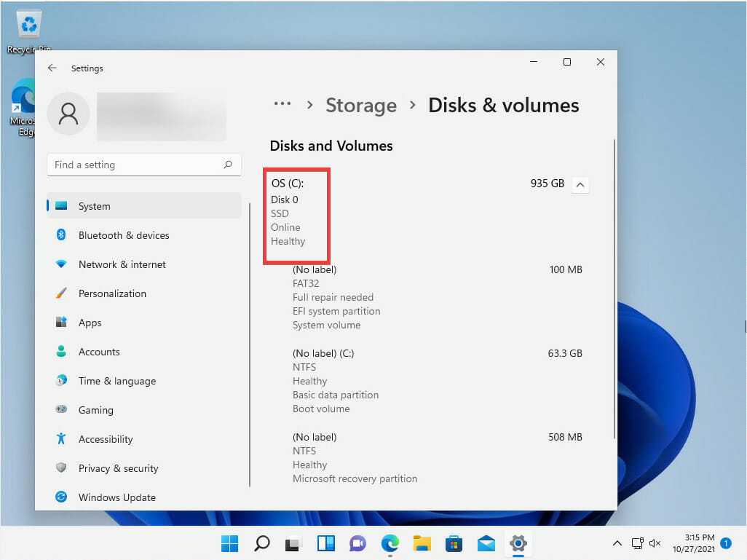Go to Storage in the breadcrumb

pyautogui.click(x=361, y=106)
